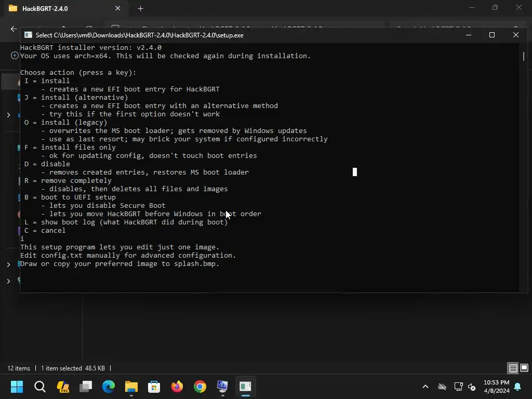Open taskbar Search
Image resolution: width=532 pixels, height=399 pixels.
(39, 387)
